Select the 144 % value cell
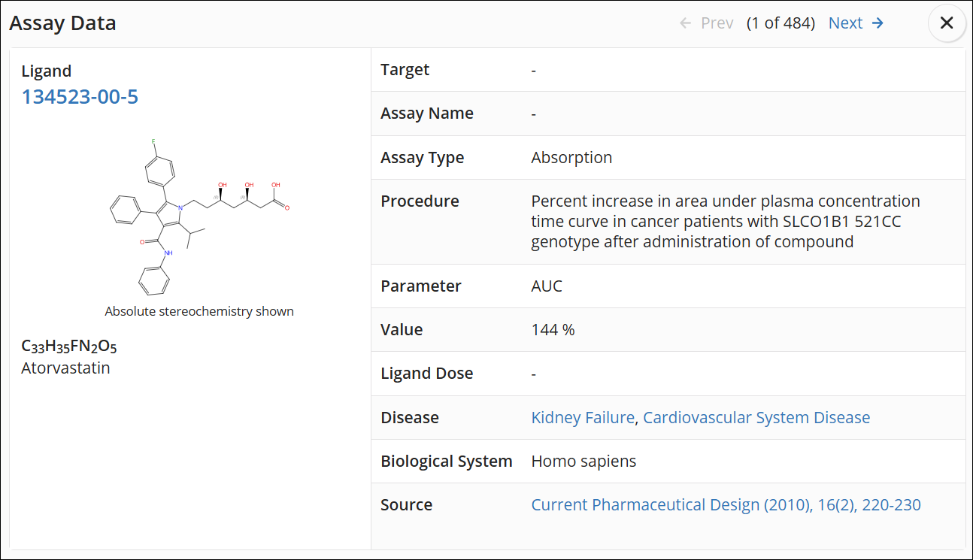 553,330
